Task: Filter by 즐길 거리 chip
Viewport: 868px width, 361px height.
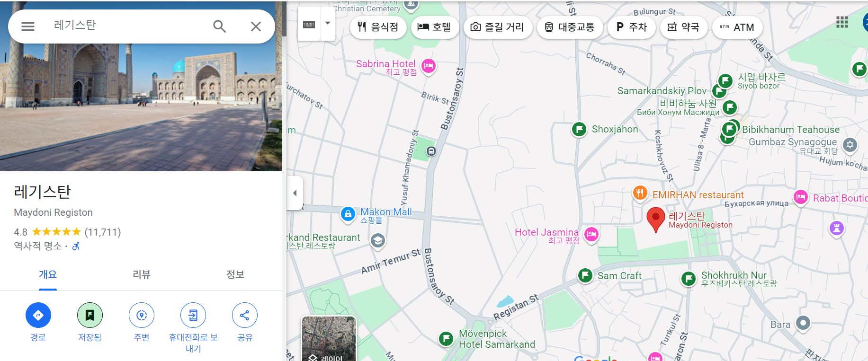Action: [x=498, y=27]
